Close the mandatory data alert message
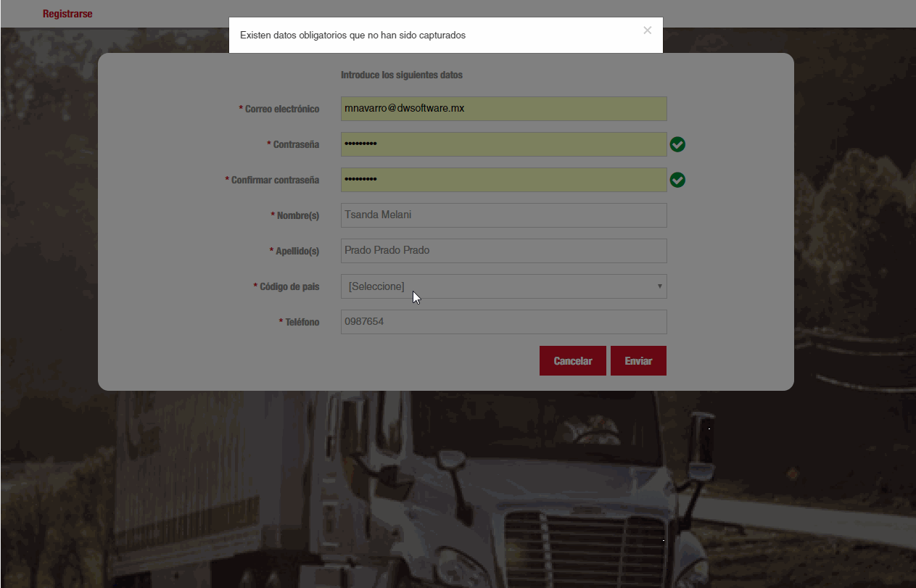The height and width of the screenshot is (588, 916). pos(647,30)
